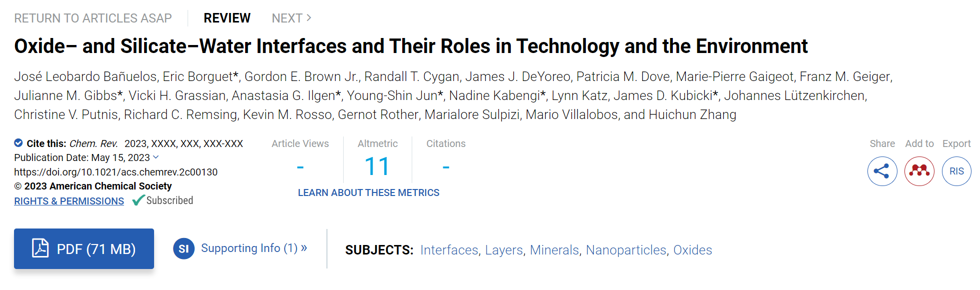This screenshot has height=290, width=980.
Task: Click the PDF document icon
Action: [40, 248]
